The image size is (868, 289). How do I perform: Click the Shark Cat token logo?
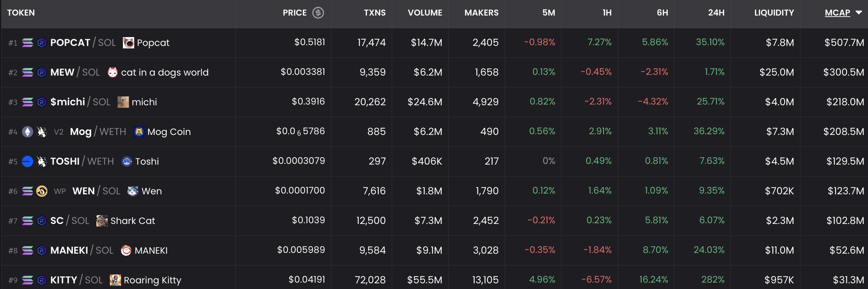click(x=102, y=221)
